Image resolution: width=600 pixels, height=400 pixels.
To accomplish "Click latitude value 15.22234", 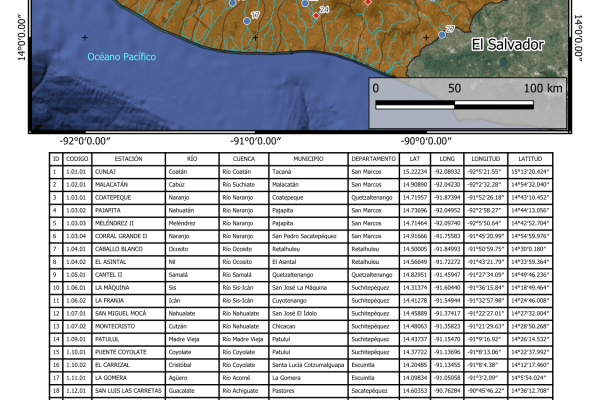I will click(x=415, y=172).
